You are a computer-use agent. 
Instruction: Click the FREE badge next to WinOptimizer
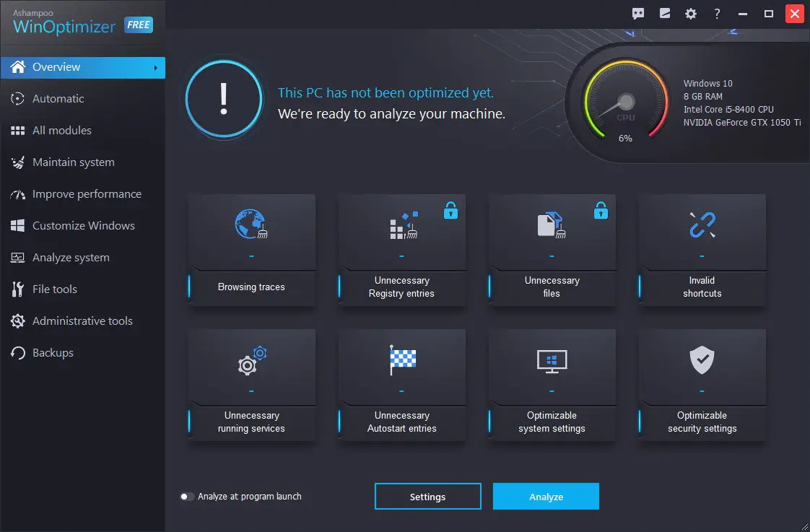[x=137, y=25]
